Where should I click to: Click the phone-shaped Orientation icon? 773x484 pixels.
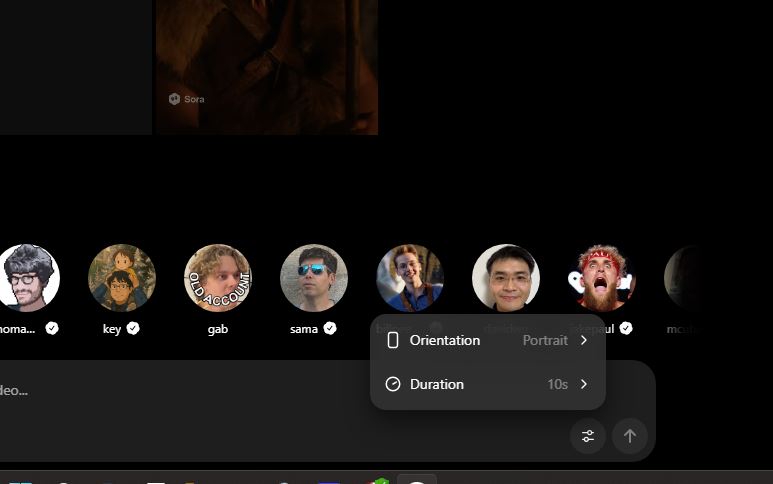pyautogui.click(x=393, y=340)
